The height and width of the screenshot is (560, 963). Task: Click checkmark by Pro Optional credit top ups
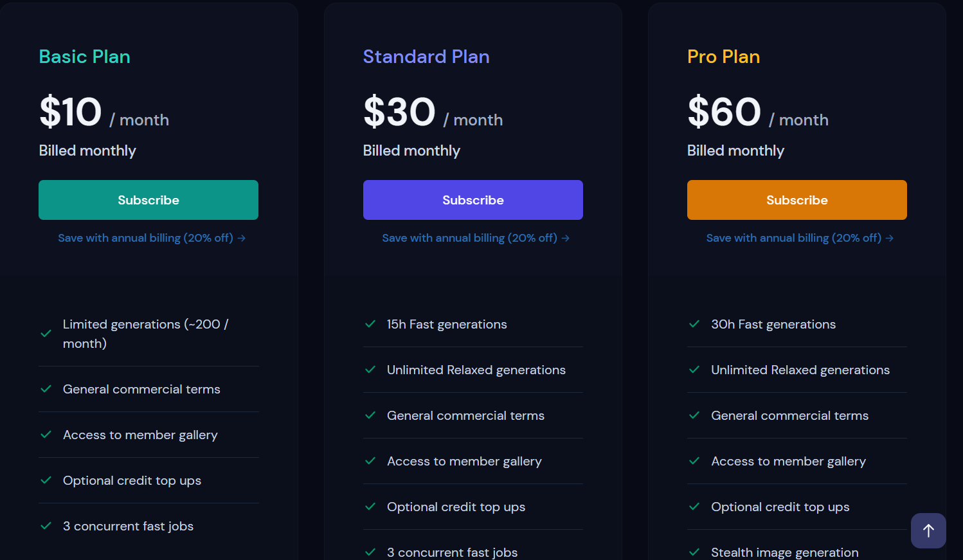point(694,507)
